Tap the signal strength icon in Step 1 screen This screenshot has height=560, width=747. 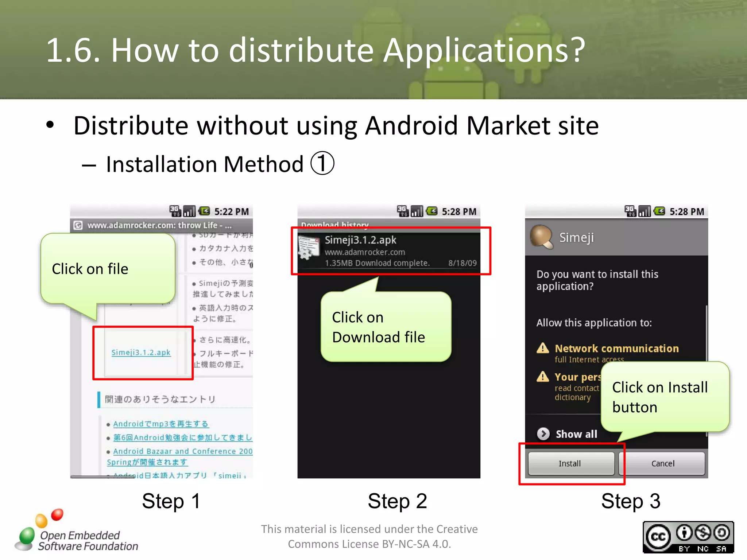[x=189, y=211]
